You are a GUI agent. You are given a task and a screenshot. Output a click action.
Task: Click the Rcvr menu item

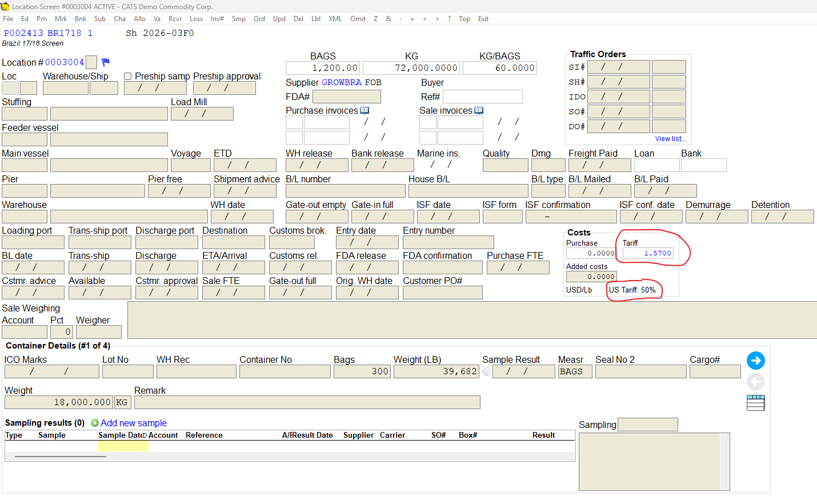(175, 19)
